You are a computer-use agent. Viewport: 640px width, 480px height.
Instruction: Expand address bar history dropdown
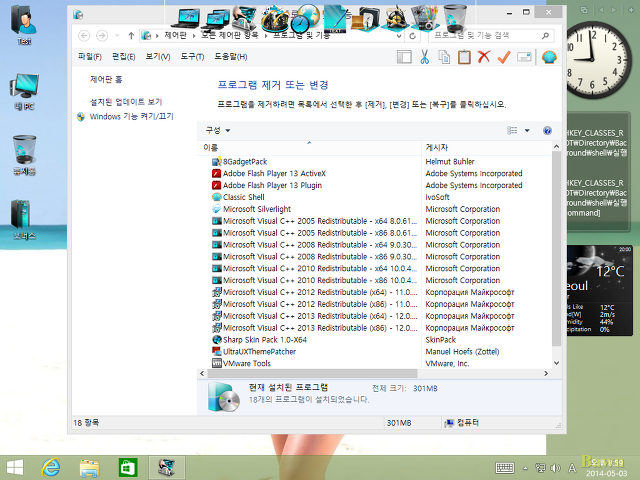click(399, 36)
